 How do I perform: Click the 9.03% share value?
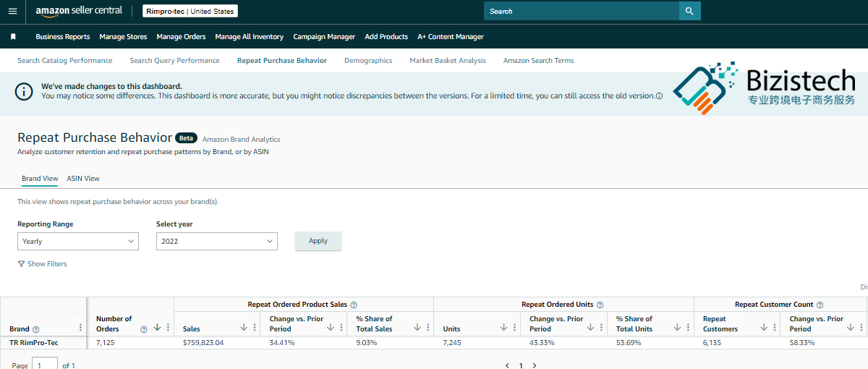coord(367,342)
